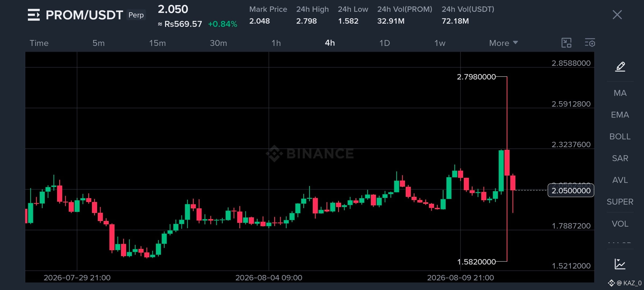The width and height of the screenshot is (644, 290).
Task: Click the current price label 2.0500000
Action: 571,190
